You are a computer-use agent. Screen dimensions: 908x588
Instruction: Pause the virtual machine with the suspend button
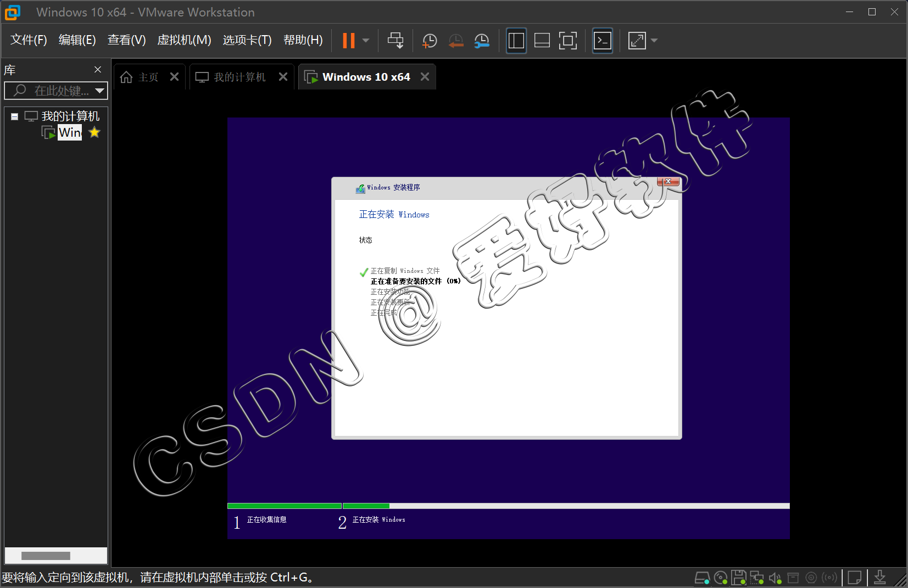(x=349, y=41)
